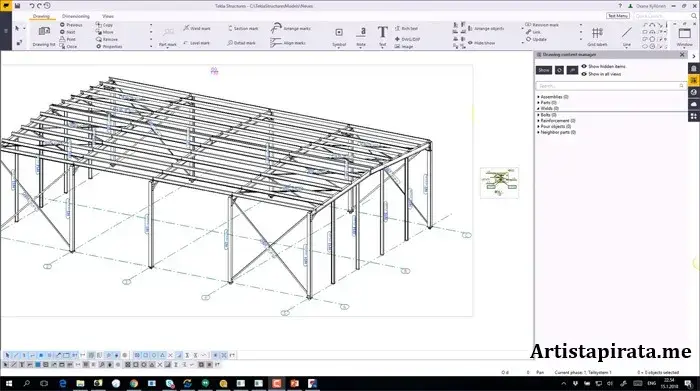Insert an Image
This screenshot has height=391, width=700.
click(x=404, y=46)
